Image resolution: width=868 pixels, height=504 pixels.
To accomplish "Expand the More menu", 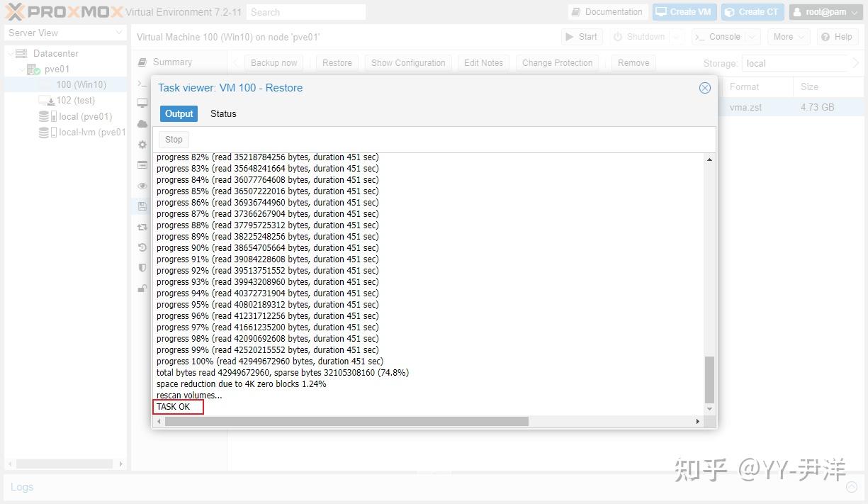I will coord(788,36).
